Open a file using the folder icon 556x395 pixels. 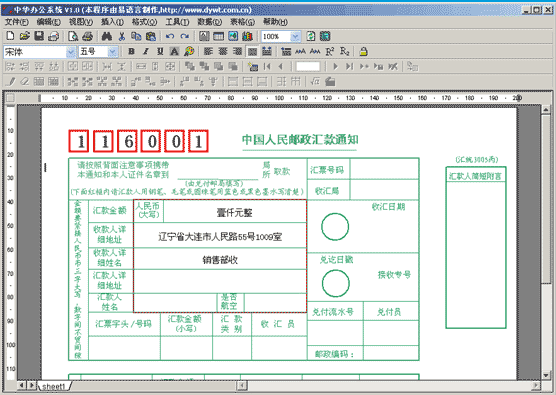(24, 36)
